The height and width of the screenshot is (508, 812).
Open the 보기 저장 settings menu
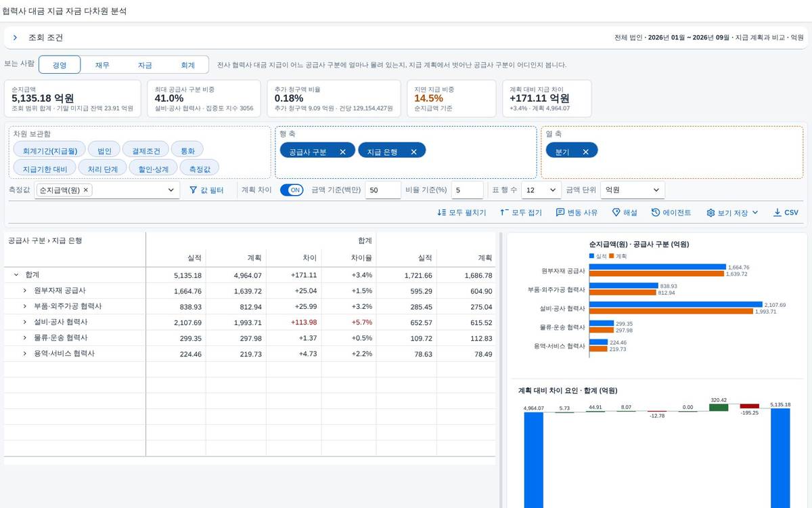(x=732, y=213)
